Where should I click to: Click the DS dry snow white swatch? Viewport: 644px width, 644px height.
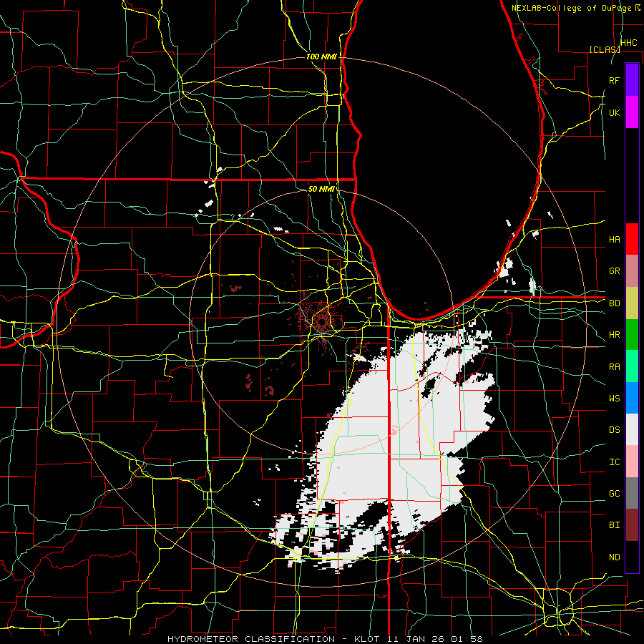point(632,429)
